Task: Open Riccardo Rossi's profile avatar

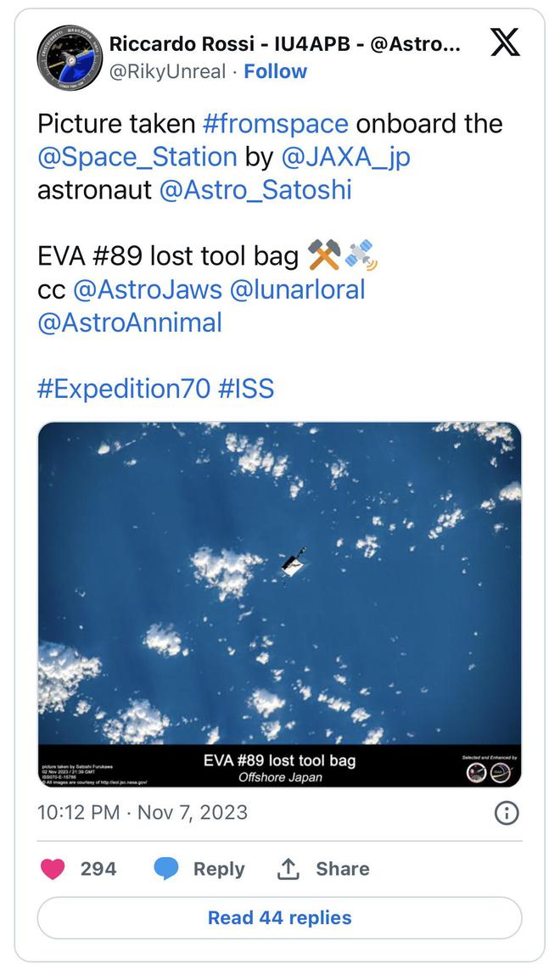Action: (x=69, y=59)
